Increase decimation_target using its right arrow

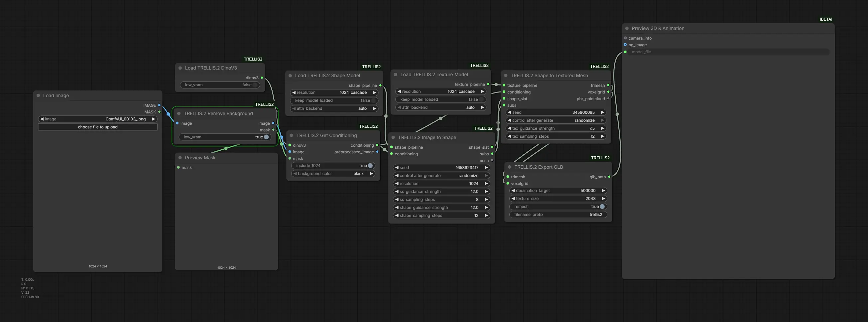603,191
